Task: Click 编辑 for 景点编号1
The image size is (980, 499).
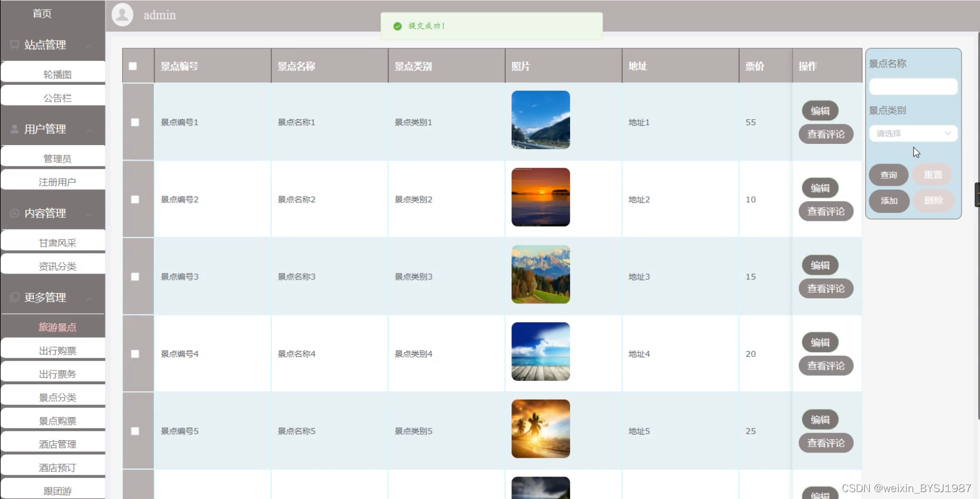Action: [x=820, y=111]
